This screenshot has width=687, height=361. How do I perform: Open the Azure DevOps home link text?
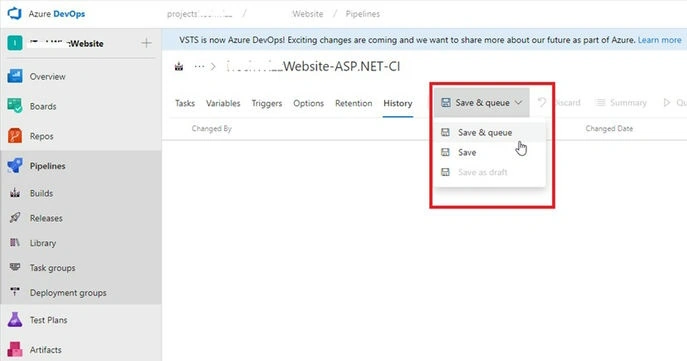(57, 14)
